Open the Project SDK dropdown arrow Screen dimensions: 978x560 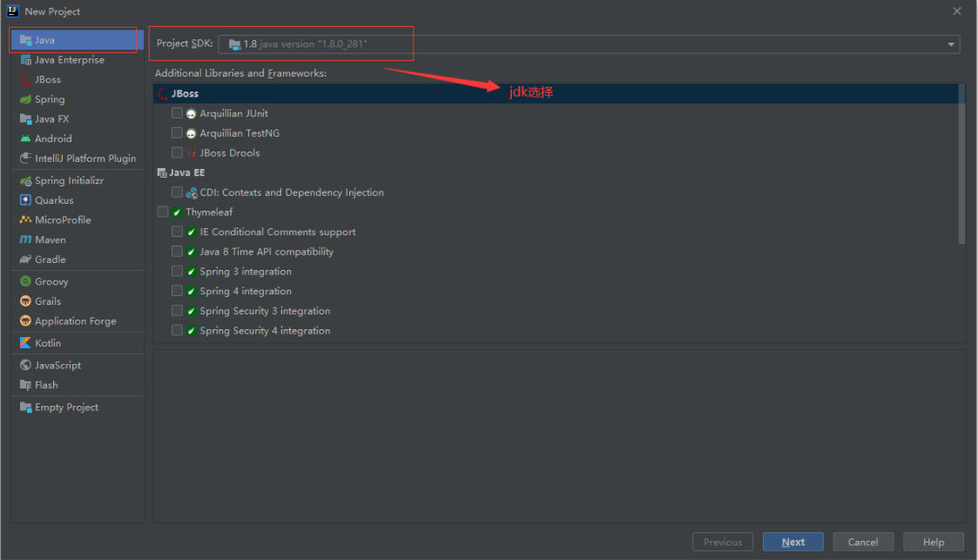(950, 44)
